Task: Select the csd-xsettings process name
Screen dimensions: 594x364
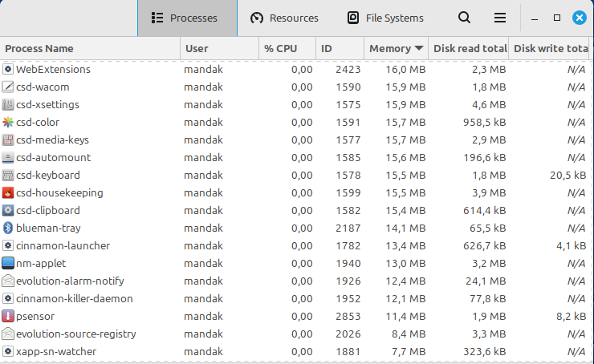Action: 47,105
